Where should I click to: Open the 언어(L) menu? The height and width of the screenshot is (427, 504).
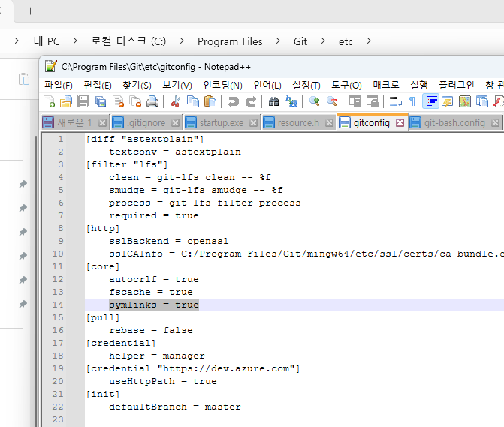pos(267,85)
